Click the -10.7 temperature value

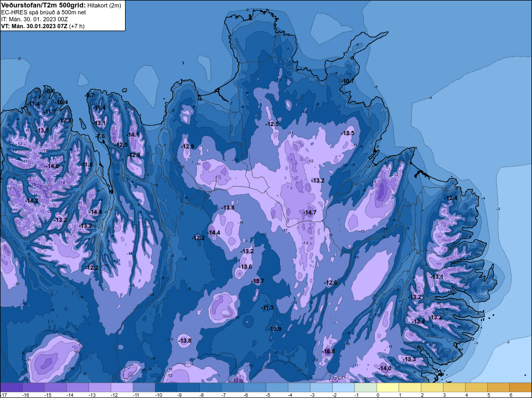point(347,81)
